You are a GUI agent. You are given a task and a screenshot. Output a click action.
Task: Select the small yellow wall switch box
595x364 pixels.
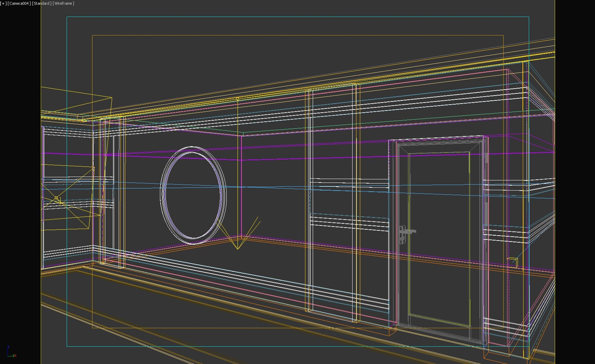click(512, 261)
